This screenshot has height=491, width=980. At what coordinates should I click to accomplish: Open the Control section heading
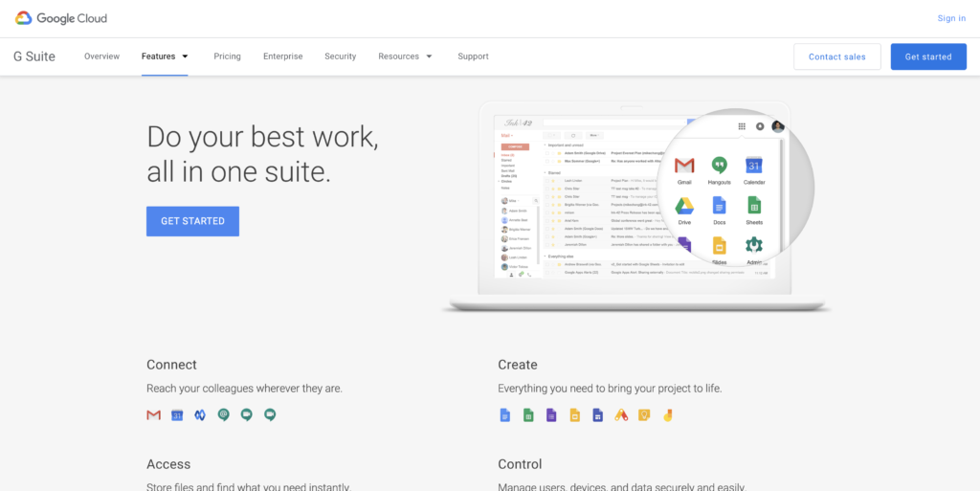tap(520, 465)
